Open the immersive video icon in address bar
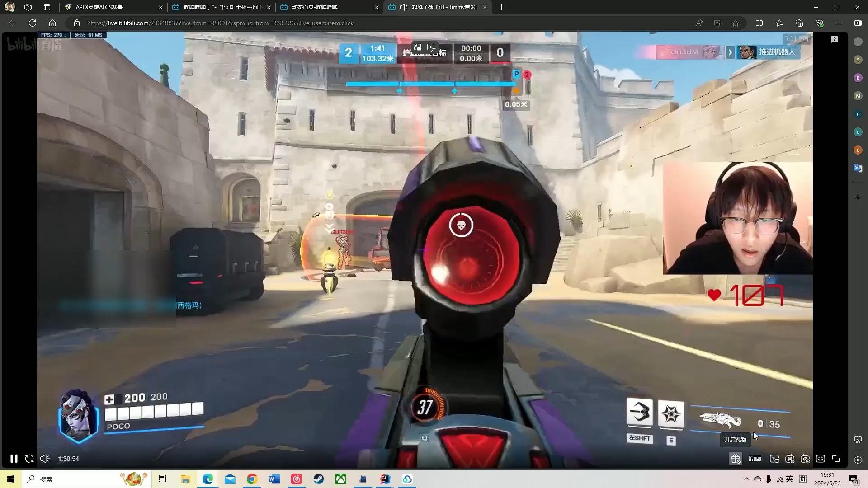 tap(717, 23)
